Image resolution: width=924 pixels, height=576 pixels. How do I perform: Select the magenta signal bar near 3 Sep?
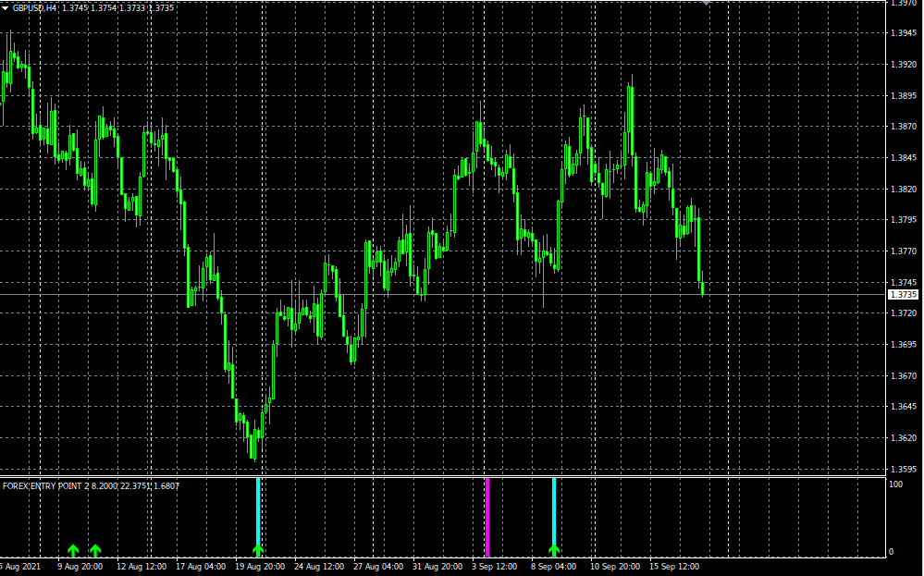(x=487, y=513)
